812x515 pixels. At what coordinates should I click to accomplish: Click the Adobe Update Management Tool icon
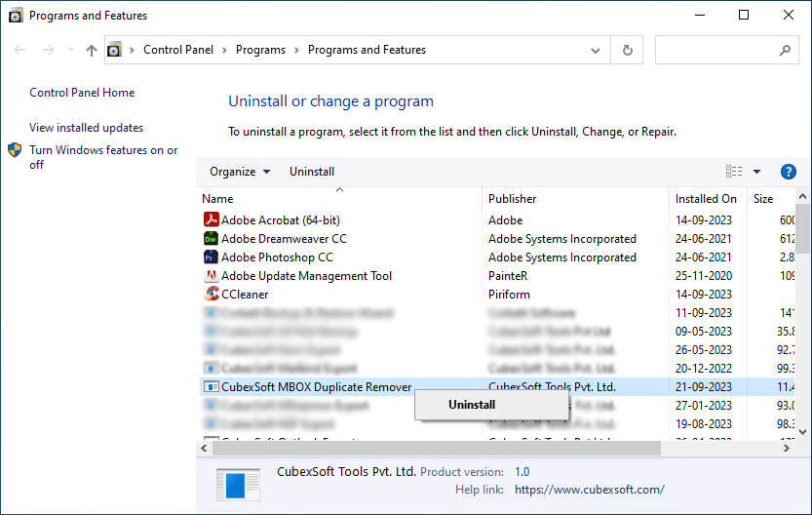[x=211, y=276]
